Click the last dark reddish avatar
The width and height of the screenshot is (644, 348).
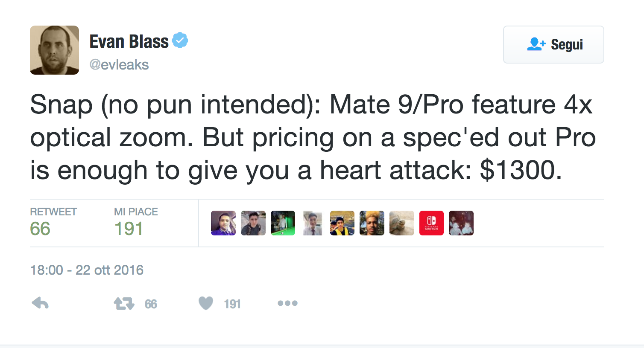(x=461, y=223)
